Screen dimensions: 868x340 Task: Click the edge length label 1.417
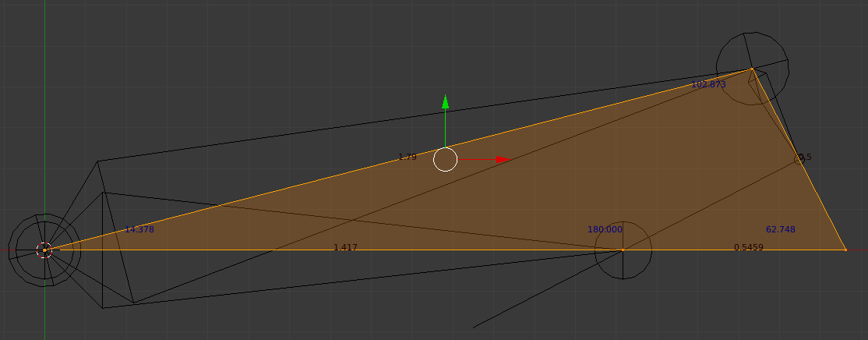pos(345,247)
